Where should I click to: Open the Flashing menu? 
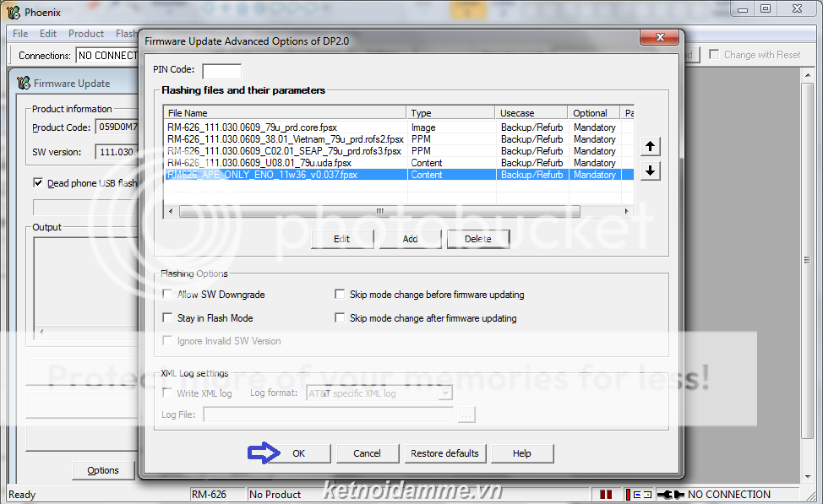[x=127, y=34]
